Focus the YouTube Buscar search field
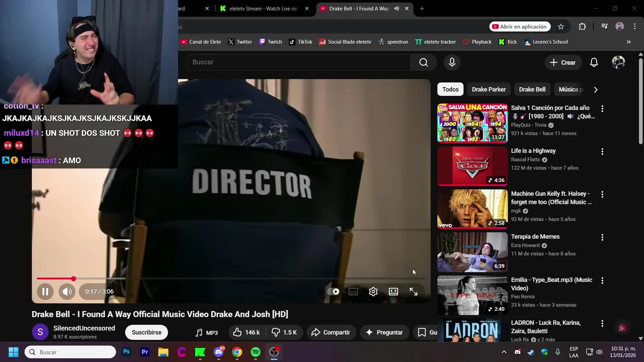644x362 pixels. click(298, 62)
